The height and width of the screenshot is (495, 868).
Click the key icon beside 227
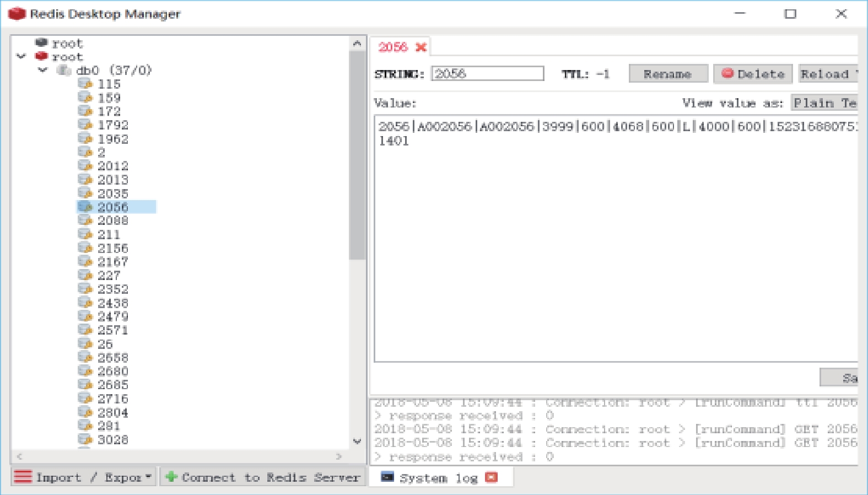(85, 275)
